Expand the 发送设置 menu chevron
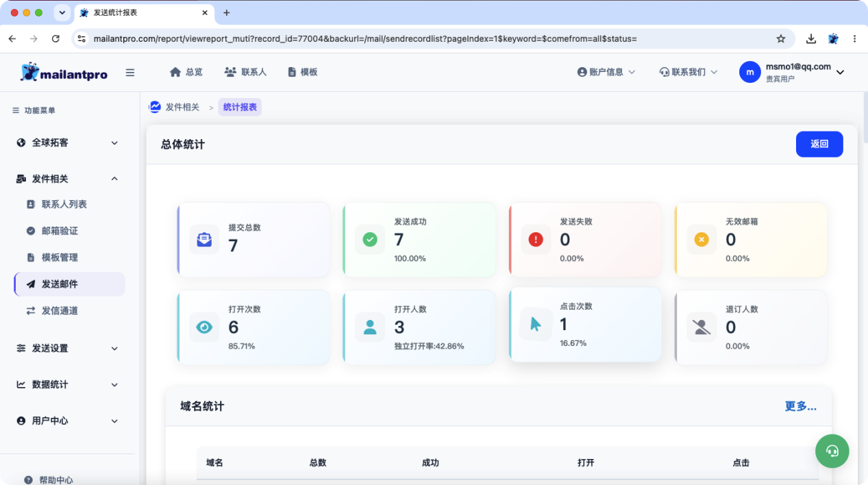Image resolution: width=868 pixels, height=485 pixels. (x=114, y=348)
